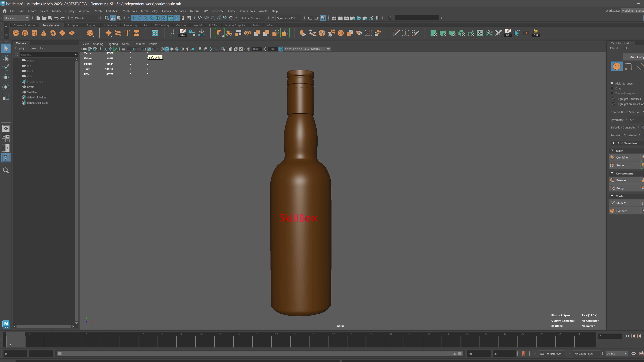The height and width of the screenshot is (362, 644).
Task: Select the Drag radio button
Action: 612,88
